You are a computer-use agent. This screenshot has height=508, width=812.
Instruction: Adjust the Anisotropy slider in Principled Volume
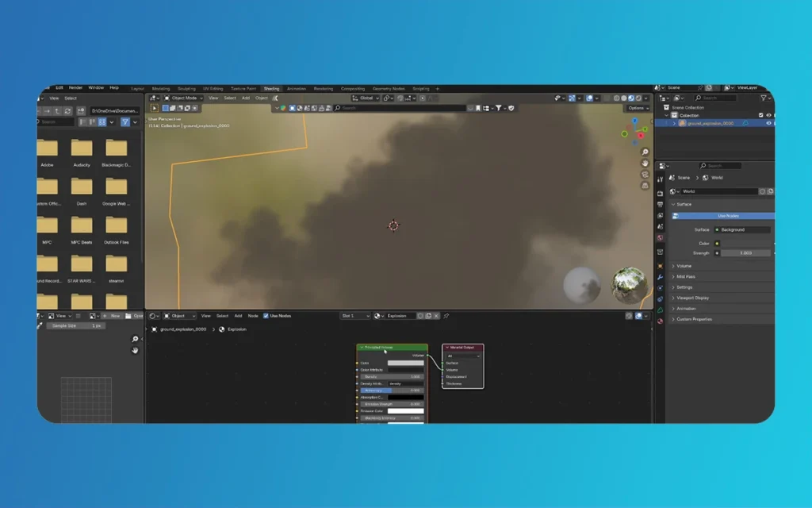click(x=392, y=391)
